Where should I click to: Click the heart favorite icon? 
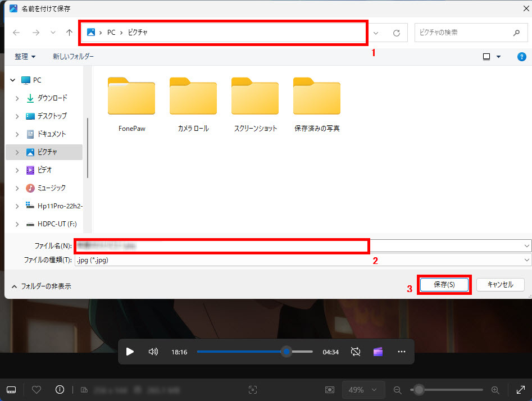pos(37,389)
